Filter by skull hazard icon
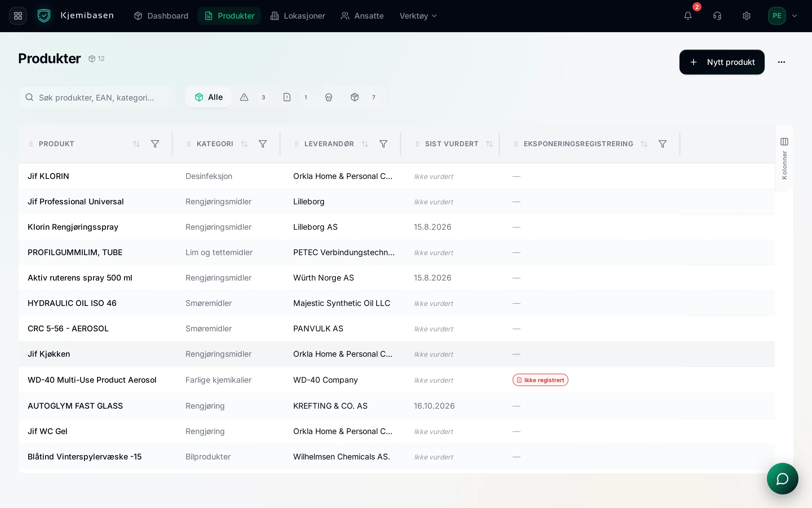This screenshot has width=812, height=508. 328,97
